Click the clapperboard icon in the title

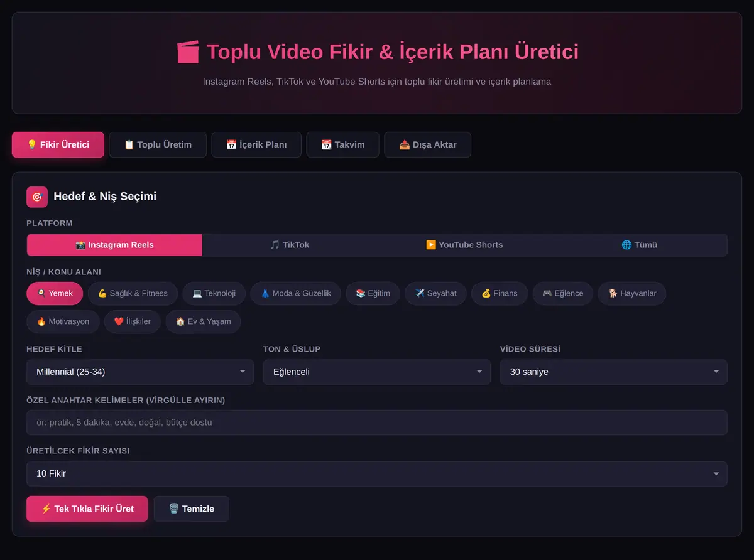pyautogui.click(x=188, y=51)
